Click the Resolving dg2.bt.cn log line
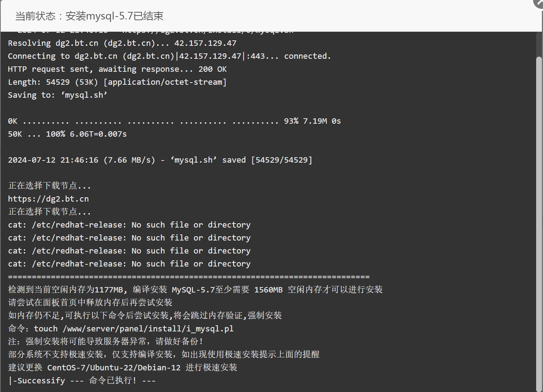Image resolution: width=543 pixels, height=392 pixels. (122, 43)
